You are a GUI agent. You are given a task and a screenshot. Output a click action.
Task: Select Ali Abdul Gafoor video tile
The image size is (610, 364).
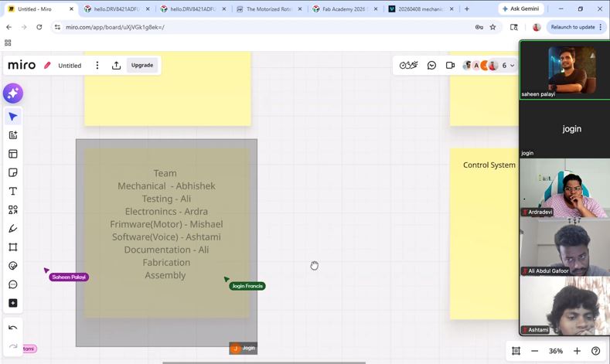[x=565, y=247]
